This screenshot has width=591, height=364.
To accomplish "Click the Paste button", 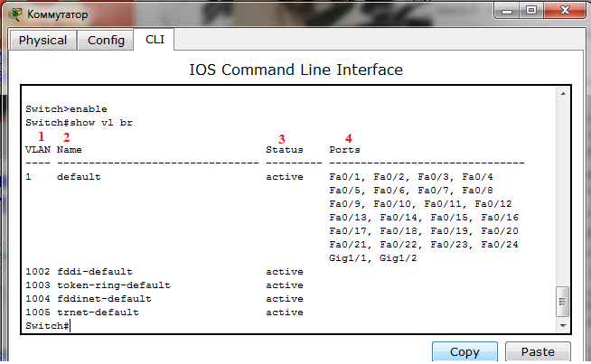I will tap(538, 352).
